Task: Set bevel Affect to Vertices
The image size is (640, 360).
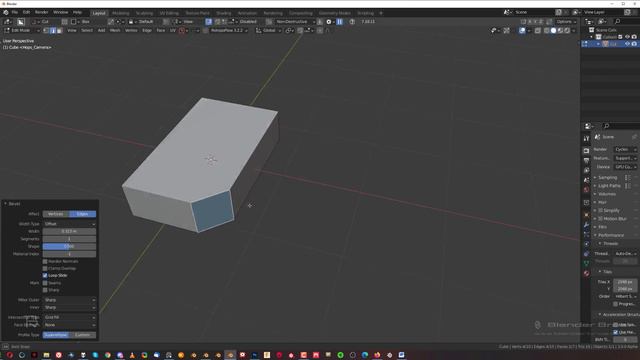Action: coord(56,214)
